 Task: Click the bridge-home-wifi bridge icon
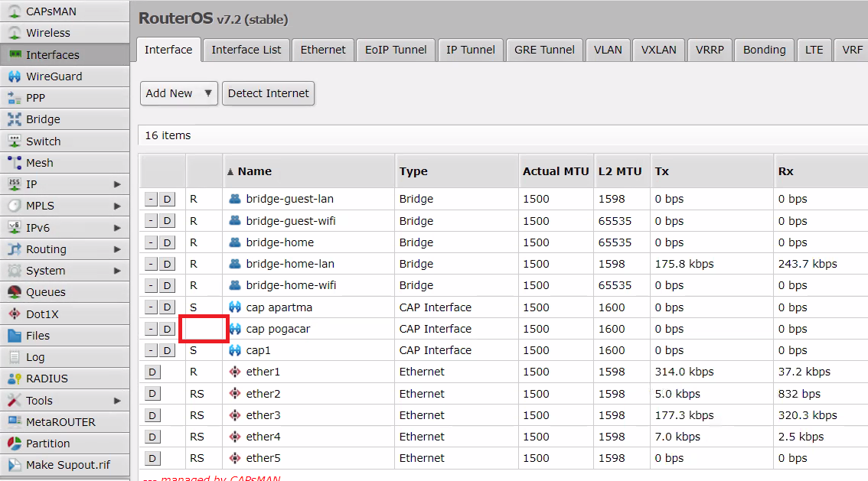(x=235, y=285)
